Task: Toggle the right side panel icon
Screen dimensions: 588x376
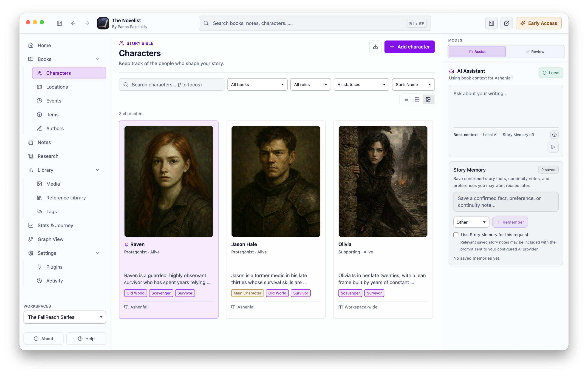Action: pyautogui.click(x=491, y=23)
